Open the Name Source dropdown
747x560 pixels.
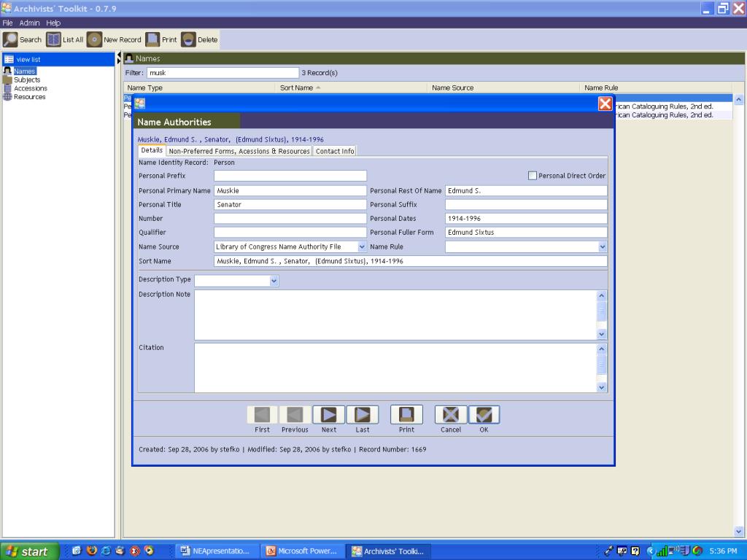pyautogui.click(x=362, y=246)
